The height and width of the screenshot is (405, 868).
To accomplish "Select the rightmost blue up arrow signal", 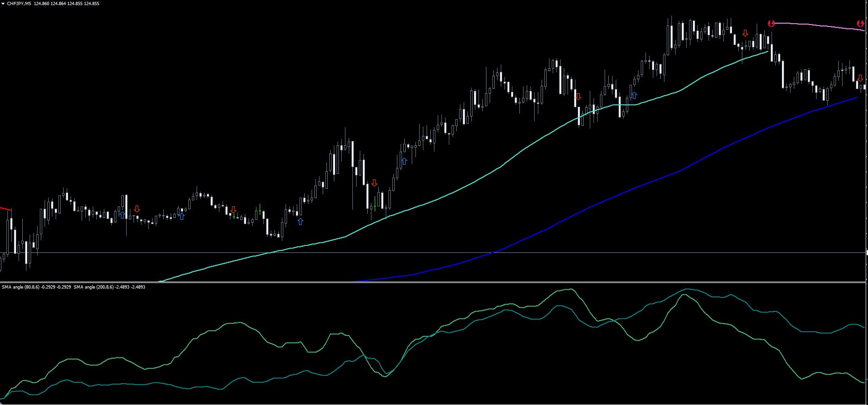I will (x=634, y=96).
